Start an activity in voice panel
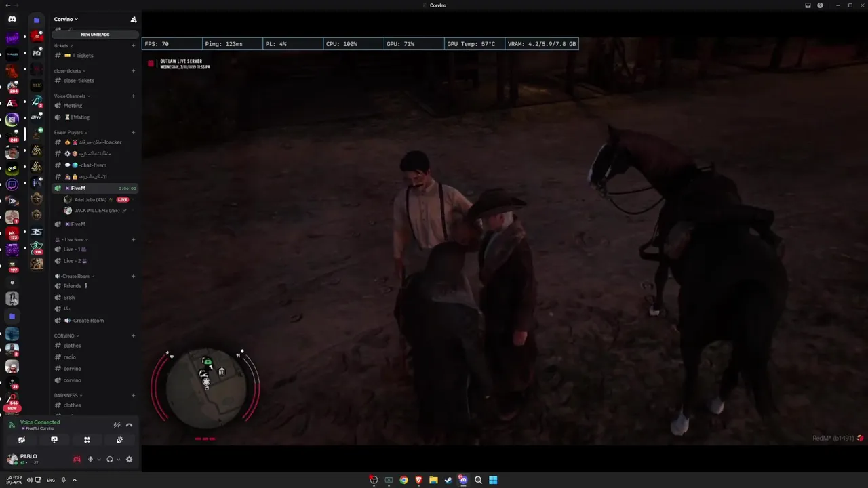This screenshot has height=488, width=868. click(x=87, y=440)
